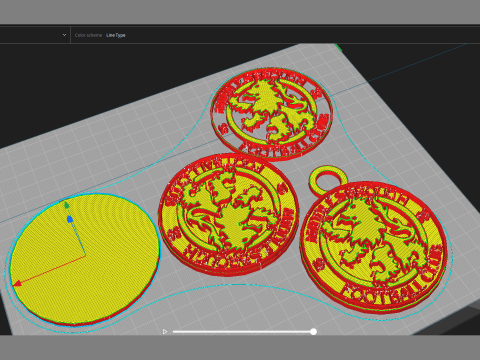The image size is (480, 360).
Task: Click the blue axis move arrow
Action: (70, 219)
